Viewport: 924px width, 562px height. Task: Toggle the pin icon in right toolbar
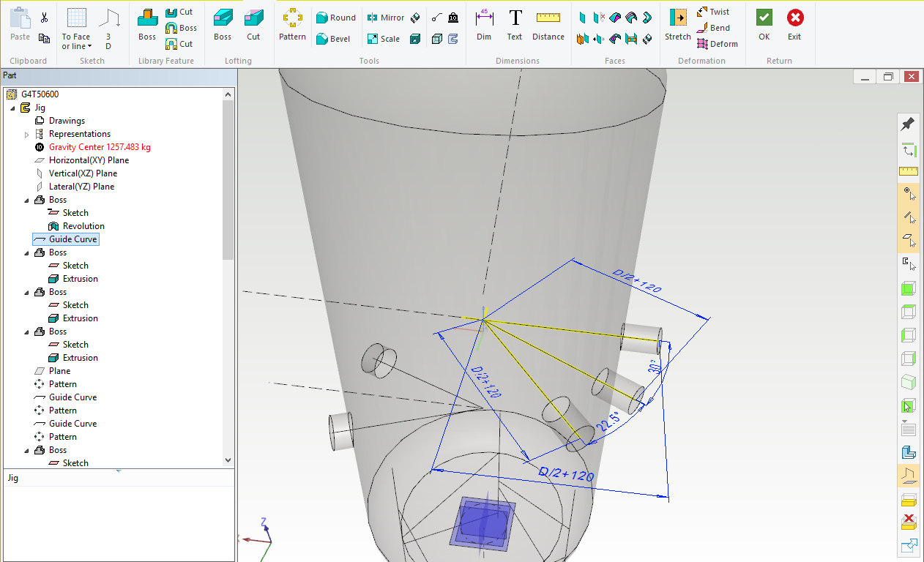point(908,124)
